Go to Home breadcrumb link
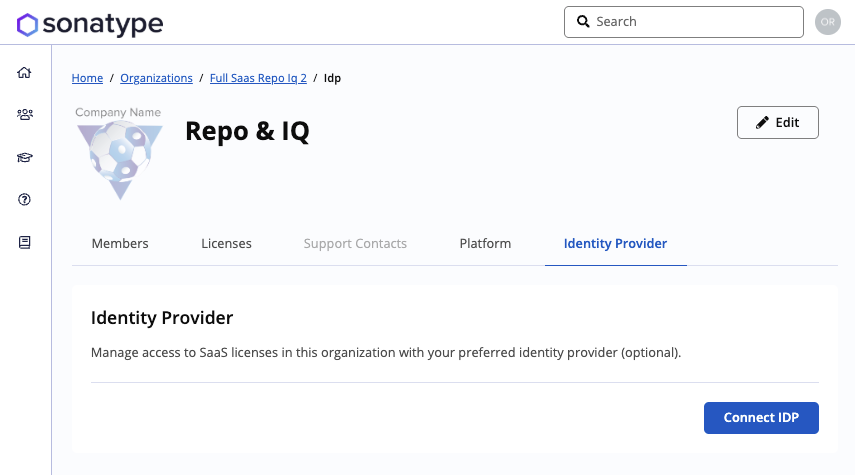855x475 pixels. [87, 78]
